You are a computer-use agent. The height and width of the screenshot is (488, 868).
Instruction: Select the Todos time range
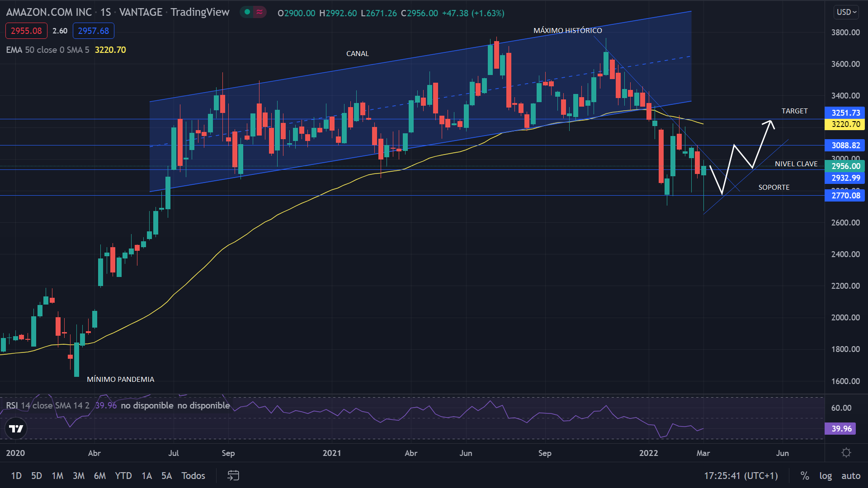pyautogui.click(x=193, y=475)
